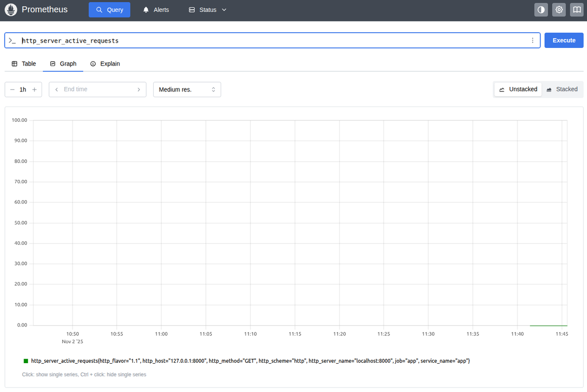The image size is (587, 392).
Task: Select the Unstacked graph mode
Action: (x=518, y=89)
